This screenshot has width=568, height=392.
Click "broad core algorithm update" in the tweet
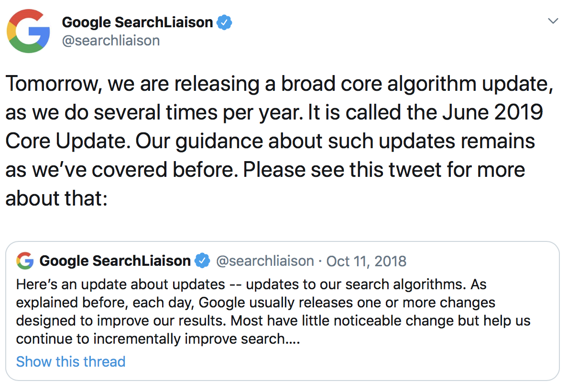click(414, 84)
